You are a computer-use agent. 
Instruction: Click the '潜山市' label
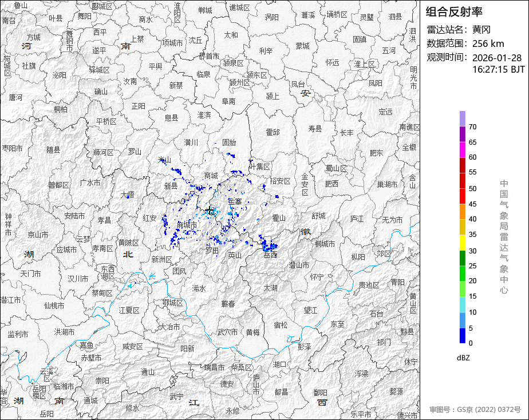click(299, 266)
